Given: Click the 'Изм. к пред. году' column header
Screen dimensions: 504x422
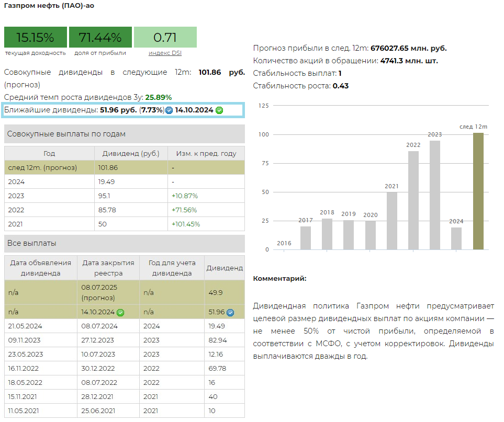Looking at the screenshot, I should point(206,154).
